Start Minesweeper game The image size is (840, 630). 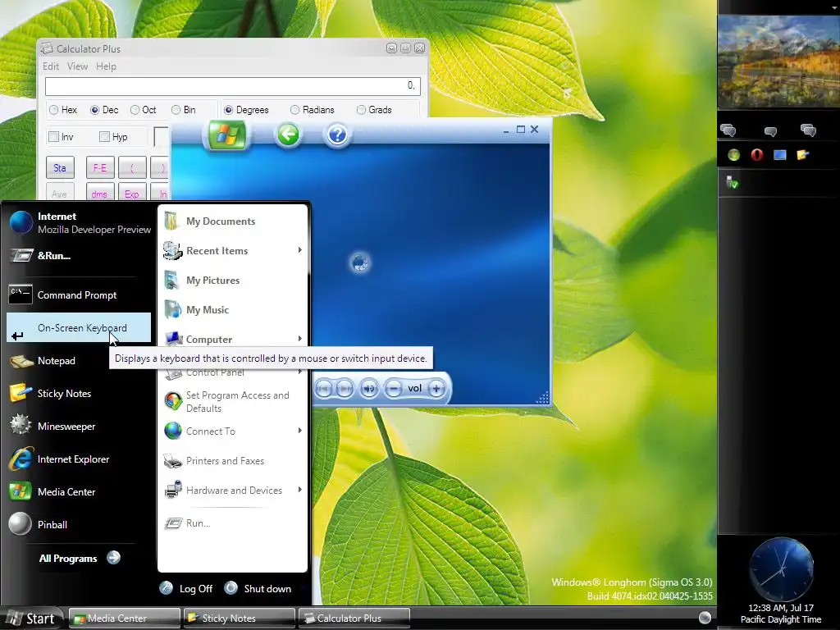pos(80,427)
